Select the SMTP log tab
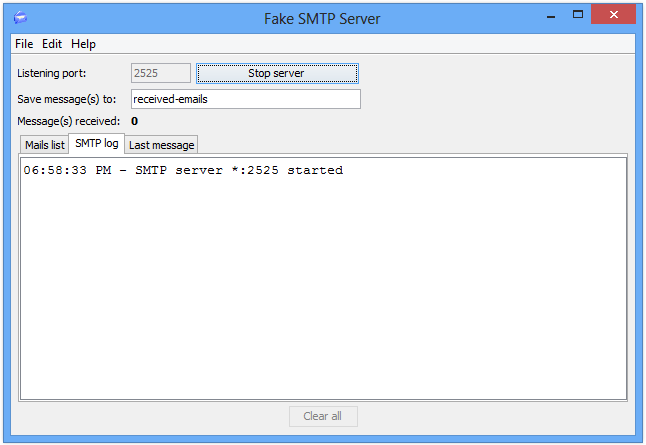 [x=97, y=143]
